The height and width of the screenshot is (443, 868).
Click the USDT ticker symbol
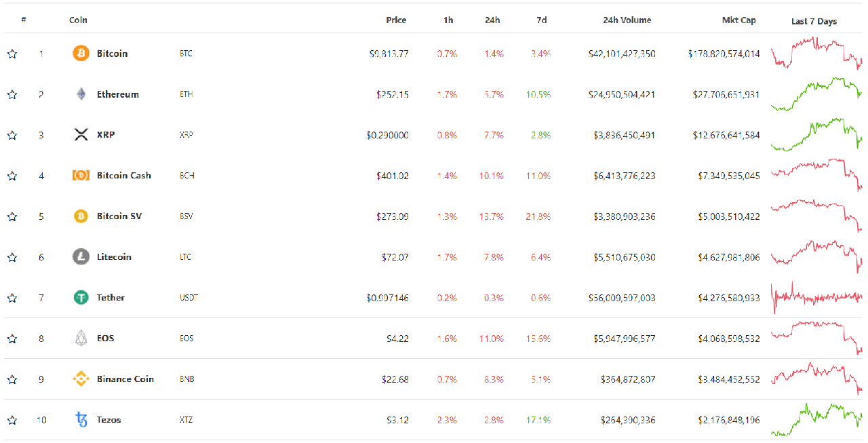point(189,298)
